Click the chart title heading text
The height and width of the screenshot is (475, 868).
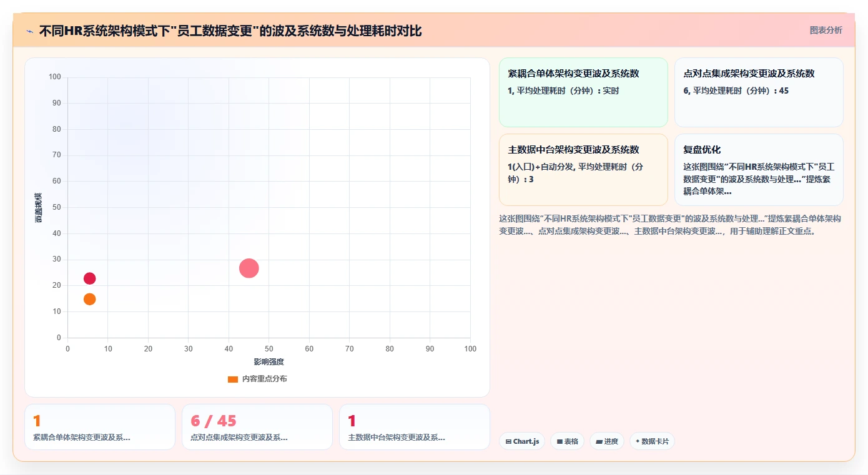tap(230, 31)
